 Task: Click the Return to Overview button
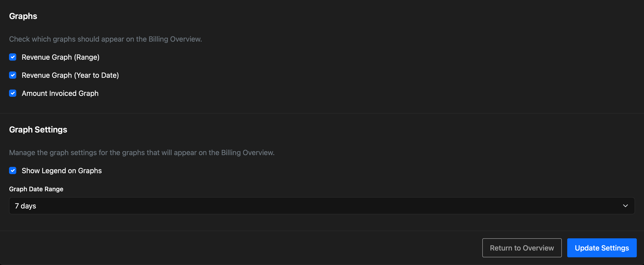point(522,248)
